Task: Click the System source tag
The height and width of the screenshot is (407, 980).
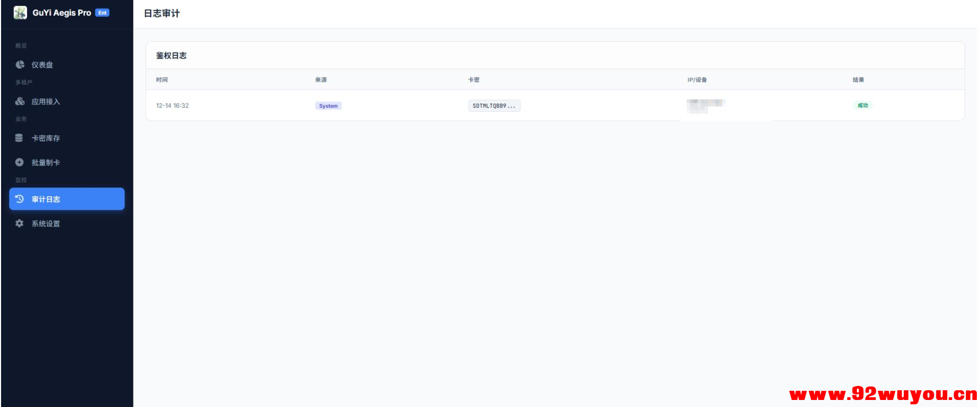Action: click(328, 106)
